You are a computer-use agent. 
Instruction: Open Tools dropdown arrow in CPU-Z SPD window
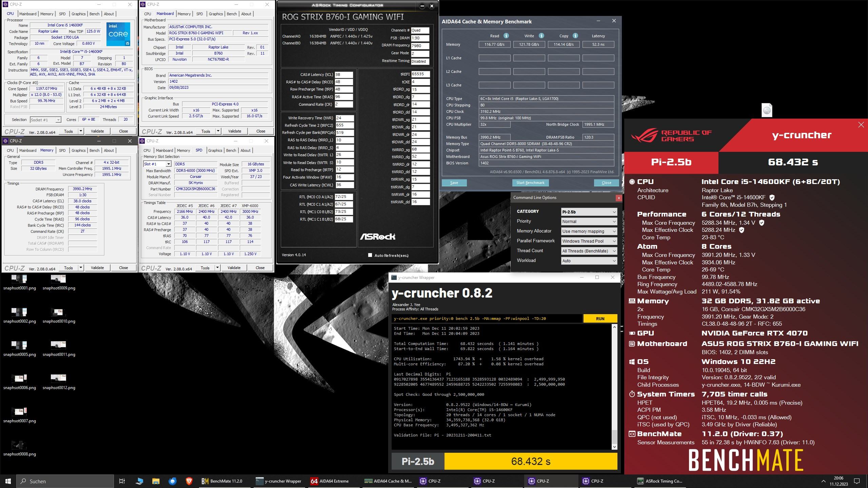coord(217,268)
